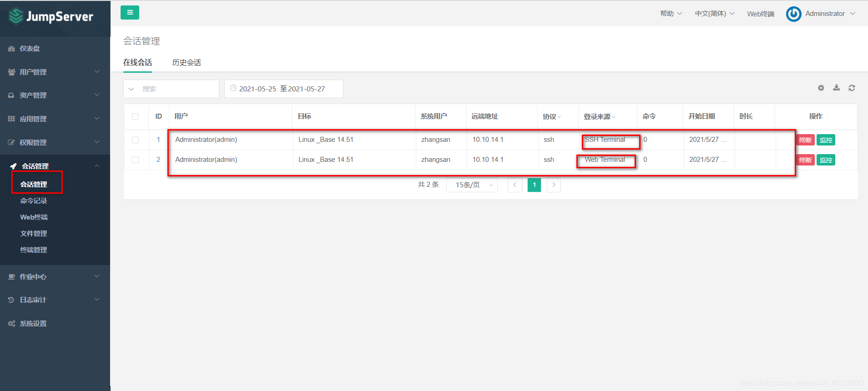Select the 在线会话 tab
Image resolution: width=868 pixels, height=391 pixels.
pyautogui.click(x=137, y=63)
